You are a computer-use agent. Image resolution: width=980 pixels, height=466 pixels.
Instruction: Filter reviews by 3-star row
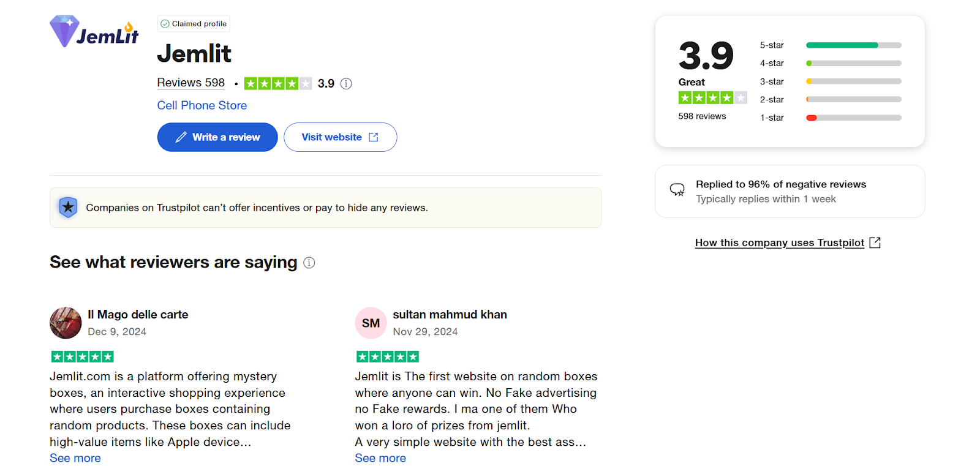click(x=831, y=81)
